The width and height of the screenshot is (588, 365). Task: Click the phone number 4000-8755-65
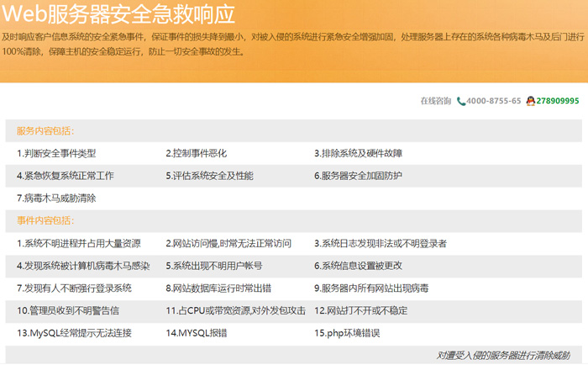[x=494, y=101]
